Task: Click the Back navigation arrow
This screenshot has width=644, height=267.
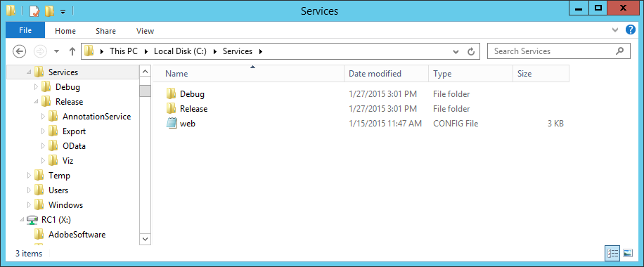Action: (19, 51)
